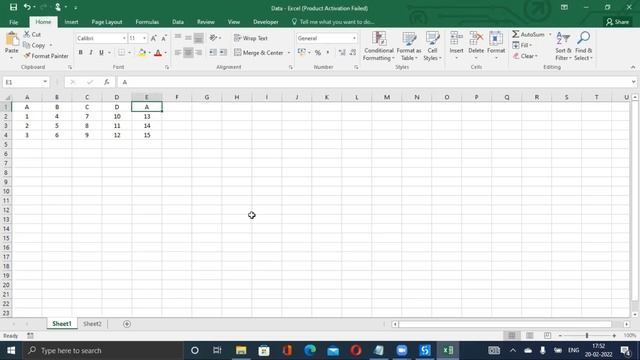Image resolution: width=640 pixels, height=360 pixels.
Task: Switch to the Sheet2 worksheet tab
Action: [x=92, y=324]
